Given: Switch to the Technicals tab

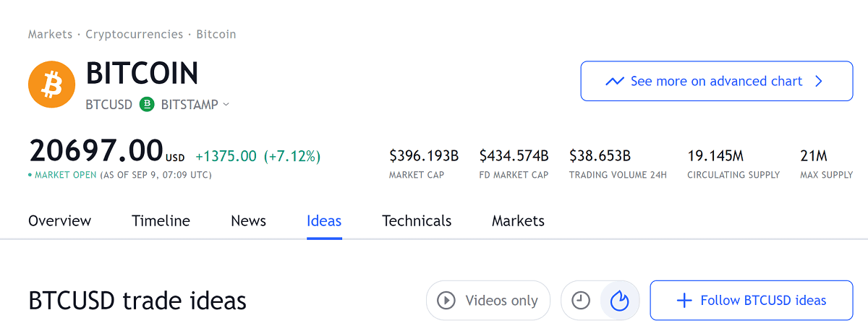Looking at the screenshot, I should (x=417, y=221).
